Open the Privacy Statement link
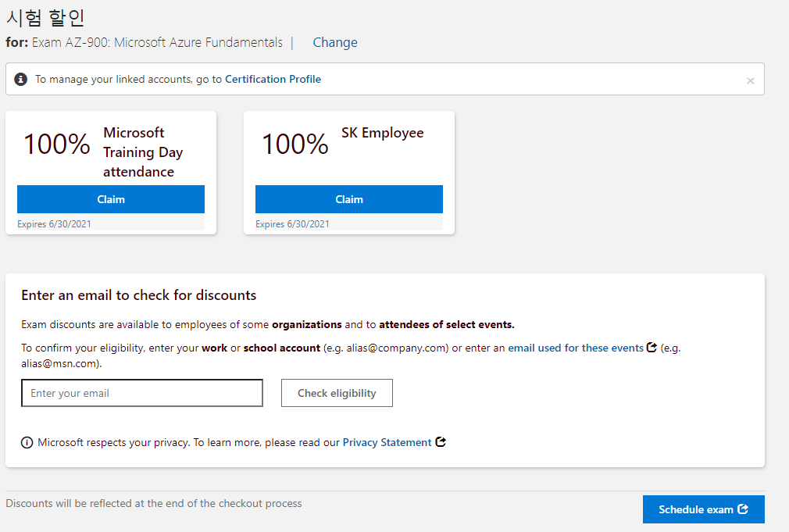Screen dimensions: 789x532 click(387, 442)
